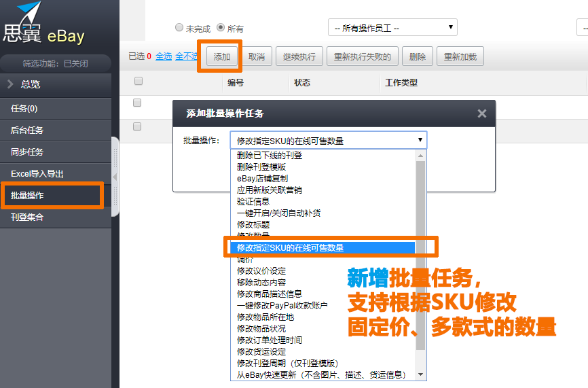Open 批量操作 in the sidebar

pyautogui.click(x=56, y=195)
